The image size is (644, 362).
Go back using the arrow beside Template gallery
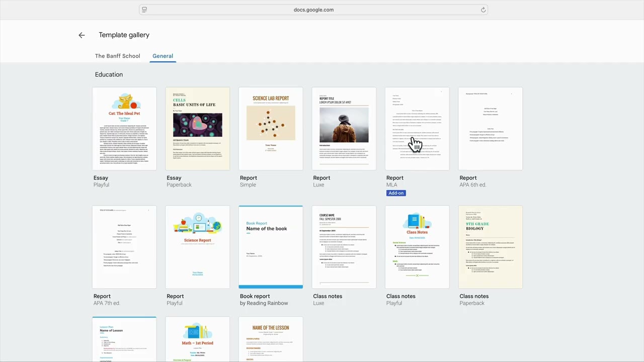pyautogui.click(x=82, y=35)
